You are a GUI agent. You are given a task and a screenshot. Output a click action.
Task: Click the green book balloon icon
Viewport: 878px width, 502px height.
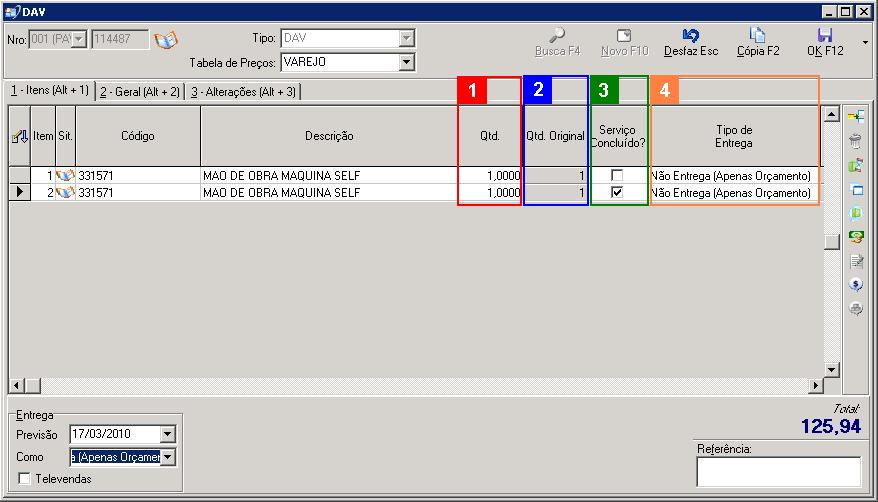[x=856, y=213]
